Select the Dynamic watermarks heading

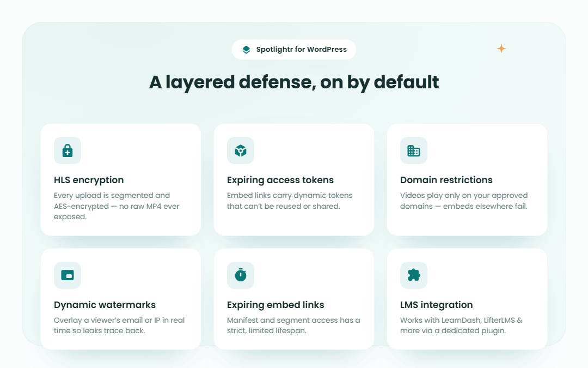click(x=105, y=305)
